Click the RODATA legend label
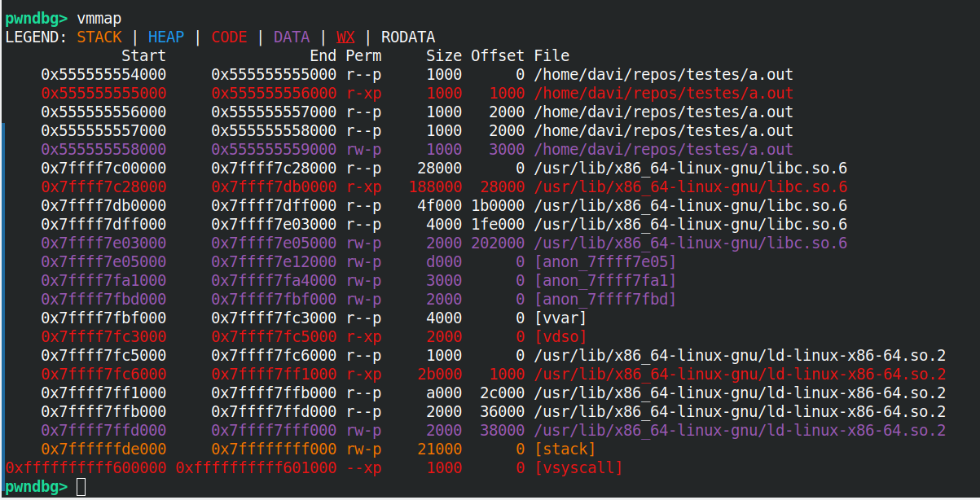This screenshot has width=980, height=500. [x=408, y=37]
